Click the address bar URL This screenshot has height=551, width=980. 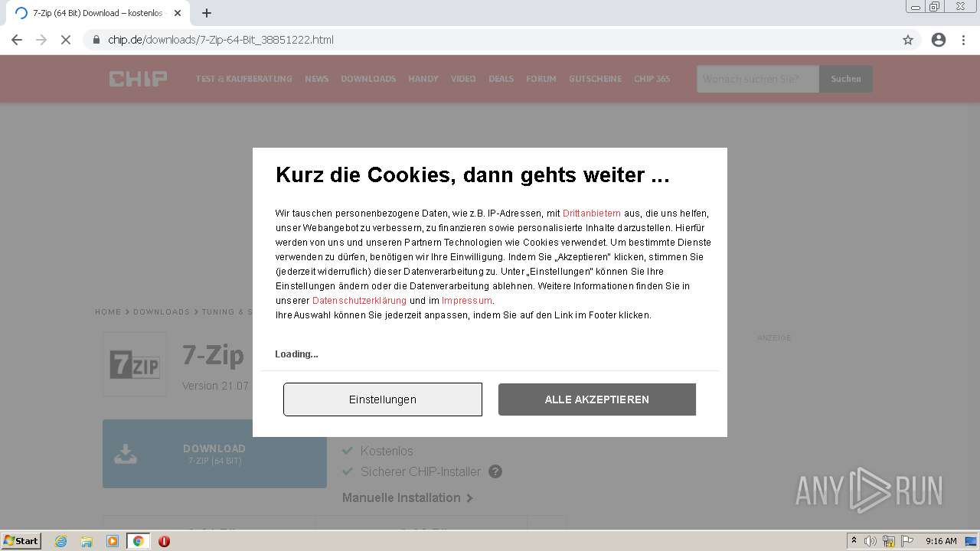(220, 40)
